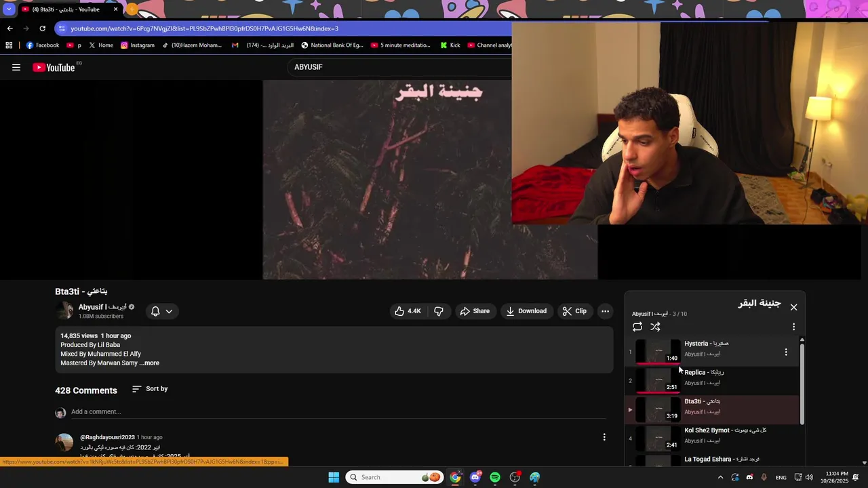Dislike the Bta3ti video

(x=439, y=311)
